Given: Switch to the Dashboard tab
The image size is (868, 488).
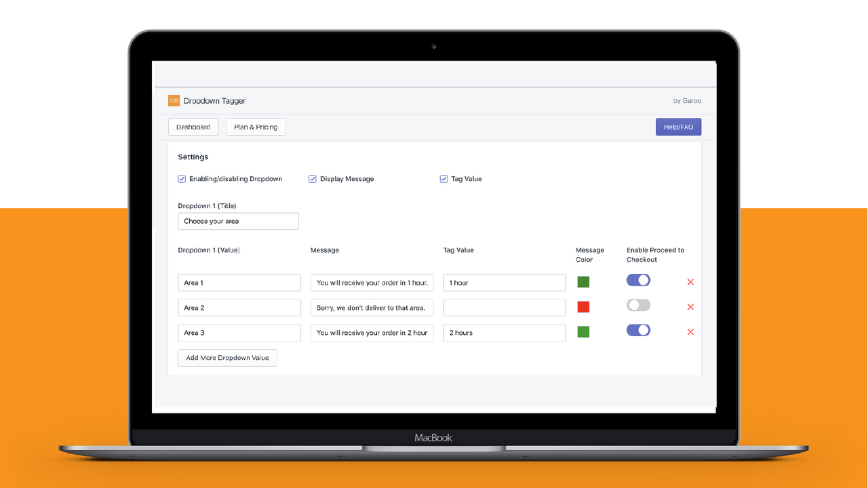Looking at the screenshot, I should [193, 127].
